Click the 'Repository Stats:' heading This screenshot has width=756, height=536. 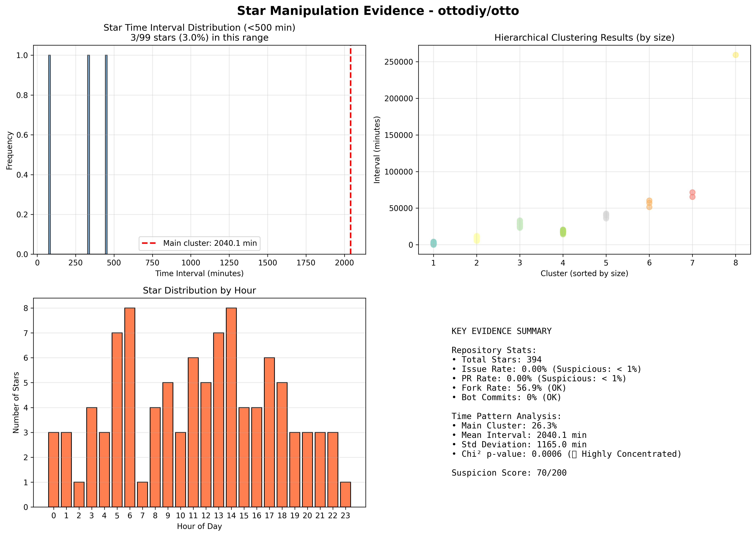click(494, 350)
